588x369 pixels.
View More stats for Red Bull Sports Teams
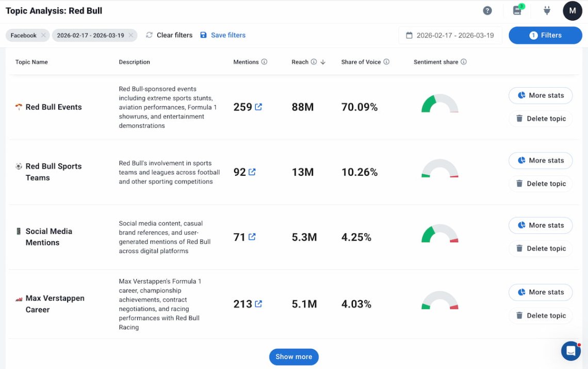(541, 160)
